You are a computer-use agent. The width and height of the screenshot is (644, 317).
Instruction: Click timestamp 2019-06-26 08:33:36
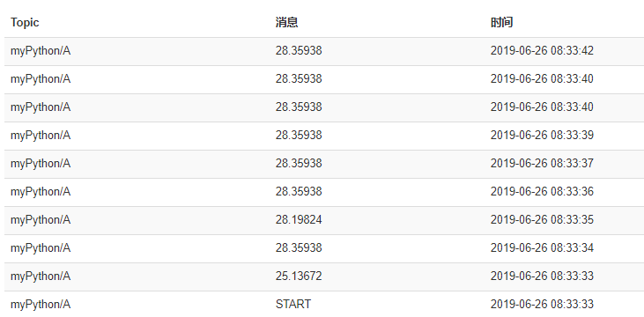pos(542,191)
